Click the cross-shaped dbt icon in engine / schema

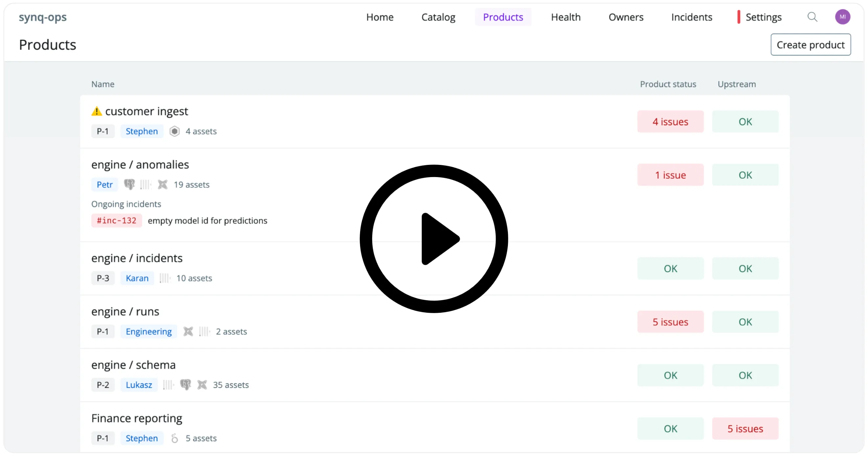pos(202,385)
